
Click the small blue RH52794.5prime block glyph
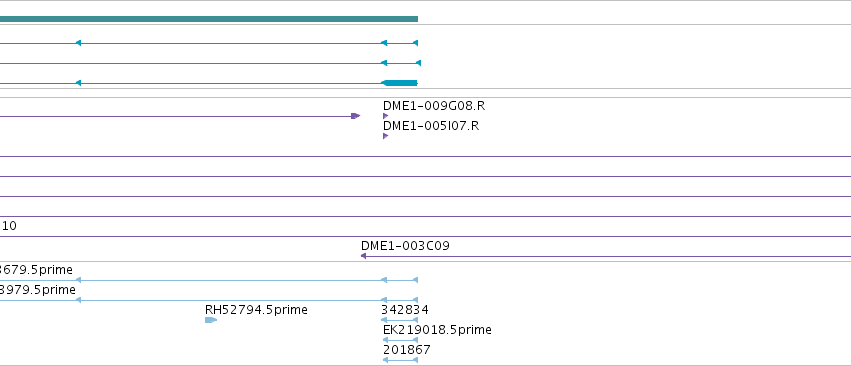(211, 320)
